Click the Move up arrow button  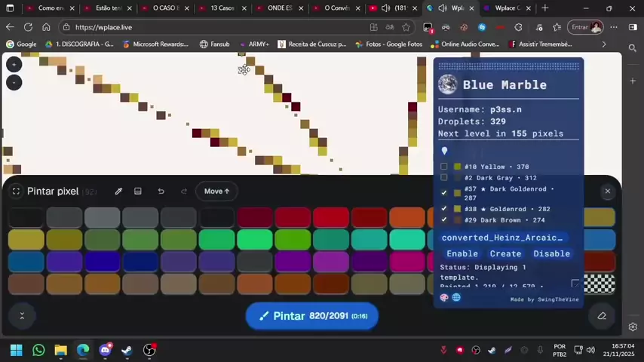(216, 192)
